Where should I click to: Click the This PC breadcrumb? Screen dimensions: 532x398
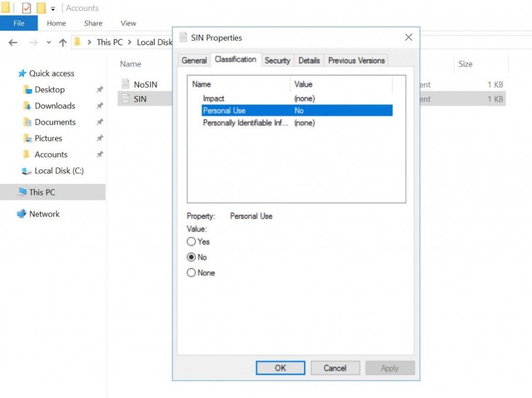click(110, 42)
